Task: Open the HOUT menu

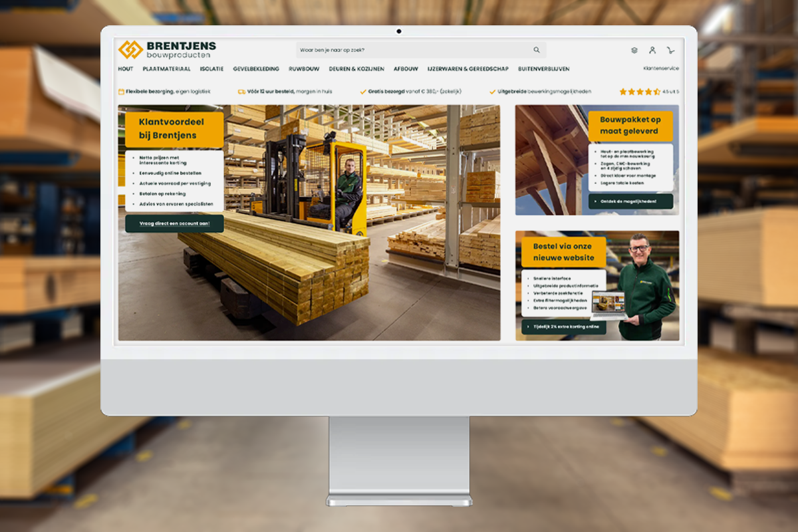Action: tap(126, 68)
